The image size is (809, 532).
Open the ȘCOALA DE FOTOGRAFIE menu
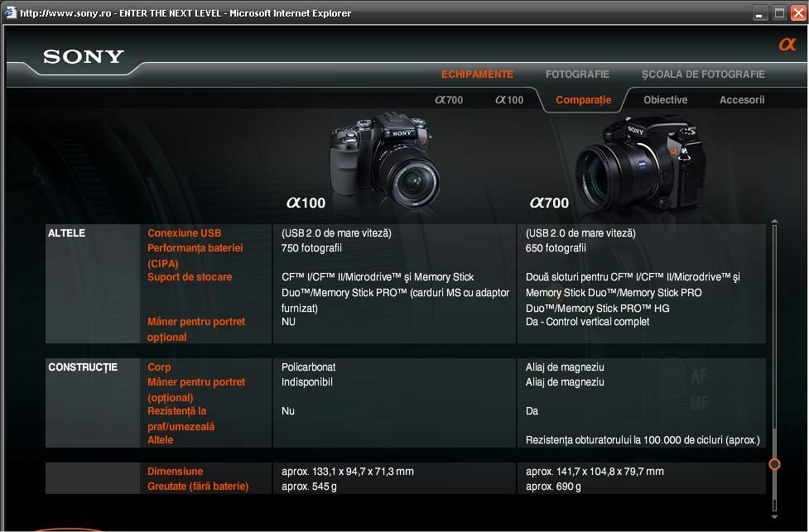(703, 74)
